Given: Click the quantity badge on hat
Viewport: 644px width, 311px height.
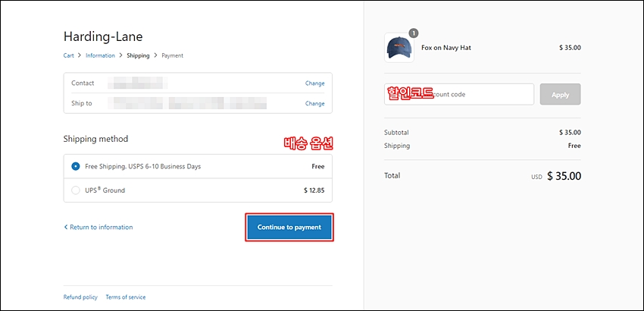Looking at the screenshot, I should point(413,33).
